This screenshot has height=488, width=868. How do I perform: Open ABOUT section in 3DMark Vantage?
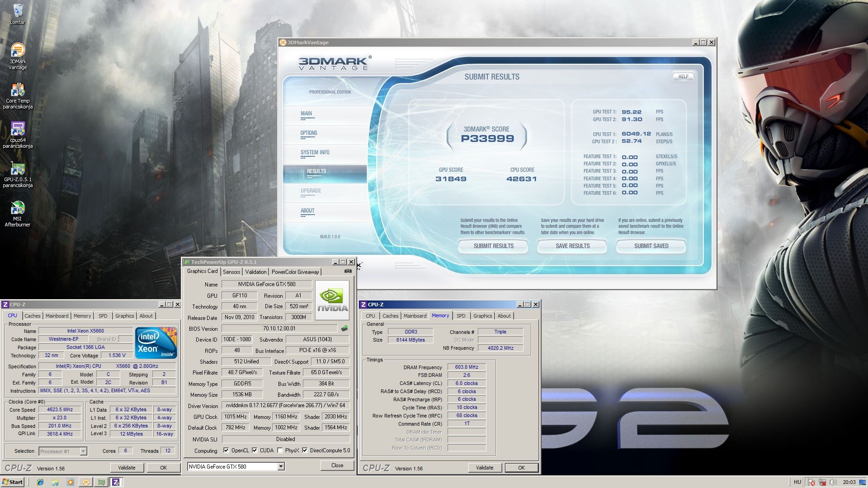(x=325, y=211)
